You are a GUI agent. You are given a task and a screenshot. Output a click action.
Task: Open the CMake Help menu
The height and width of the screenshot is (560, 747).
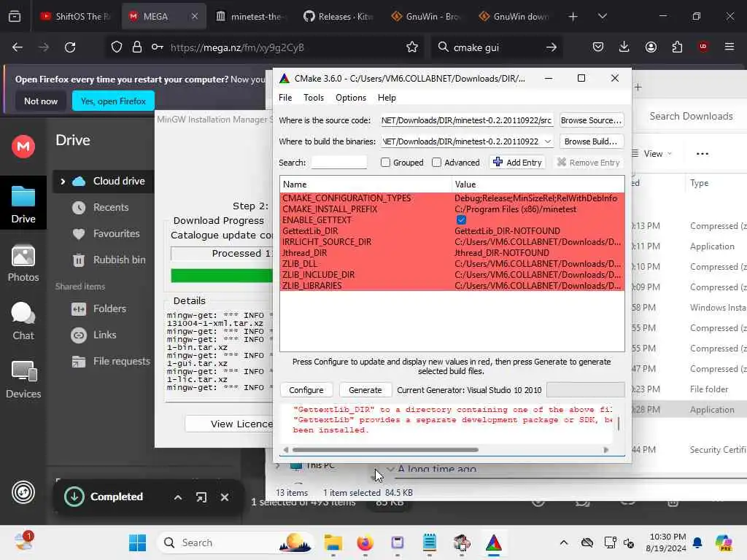tap(387, 98)
